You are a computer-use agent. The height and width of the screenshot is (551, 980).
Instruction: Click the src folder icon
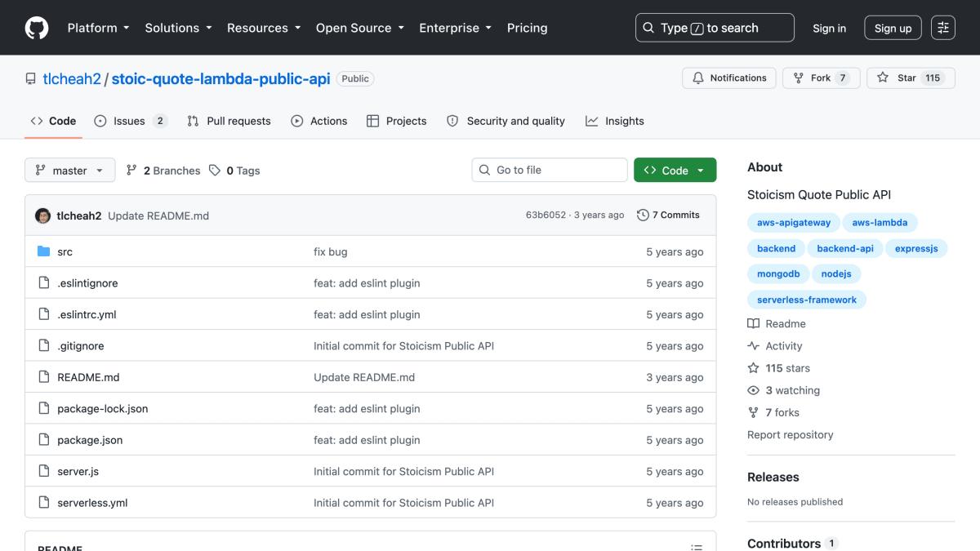click(x=44, y=251)
